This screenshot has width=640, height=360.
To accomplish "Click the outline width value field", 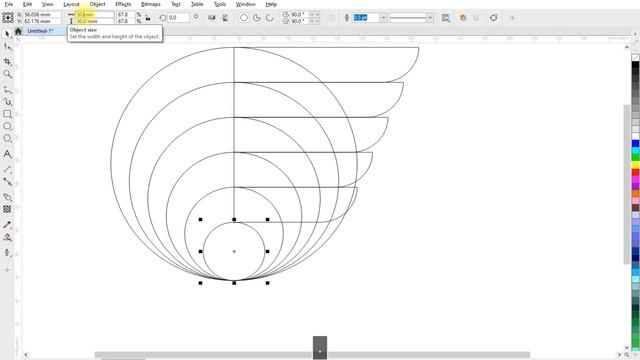I will click(x=366, y=18).
